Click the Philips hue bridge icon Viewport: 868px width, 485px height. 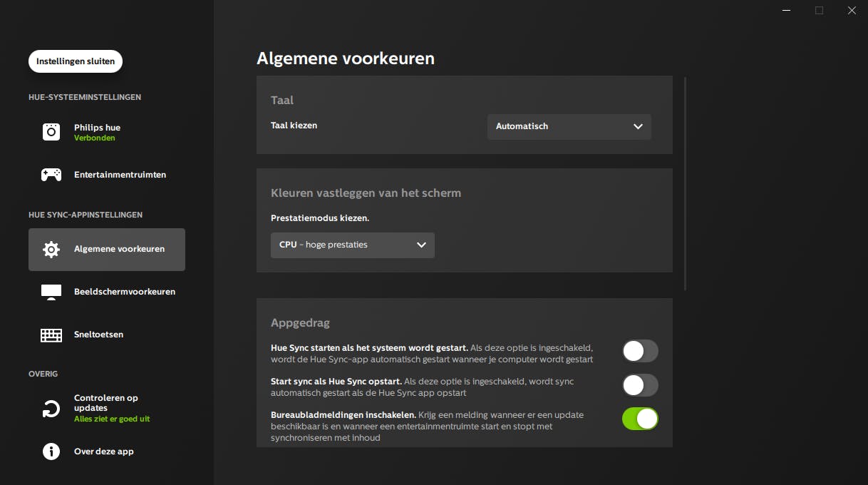pyautogui.click(x=51, y=132)
